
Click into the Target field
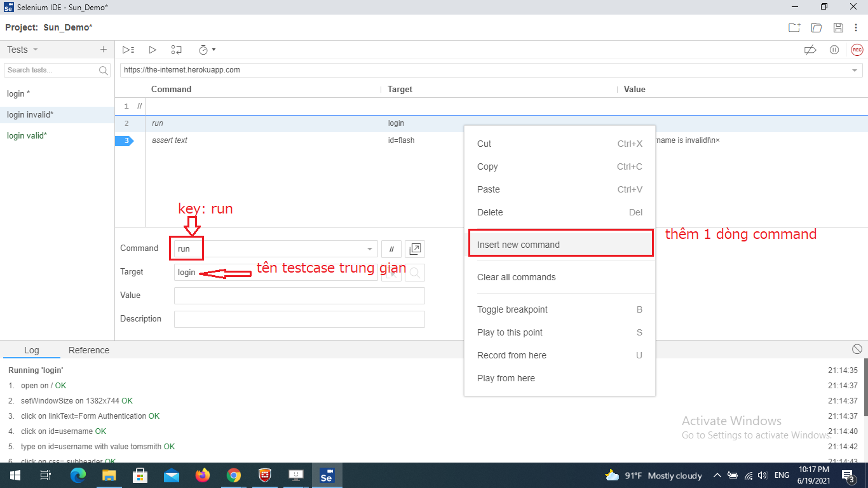point(276,273)
